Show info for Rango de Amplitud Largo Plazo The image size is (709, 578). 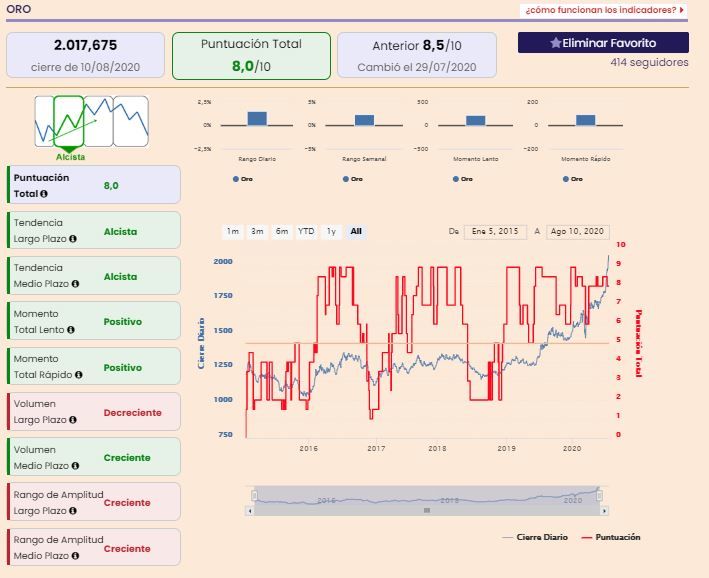[x=72, y=511]
